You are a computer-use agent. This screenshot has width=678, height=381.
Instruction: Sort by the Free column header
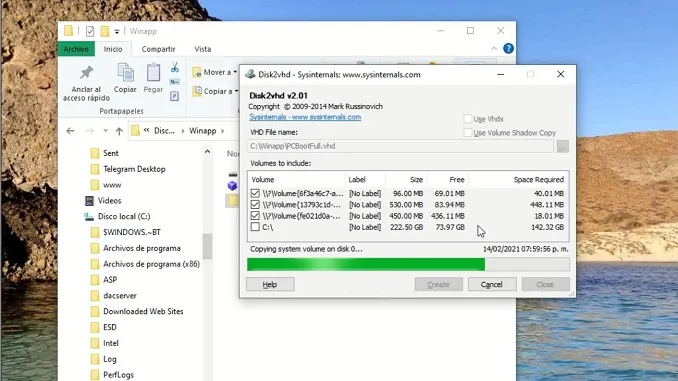[448, 179]
